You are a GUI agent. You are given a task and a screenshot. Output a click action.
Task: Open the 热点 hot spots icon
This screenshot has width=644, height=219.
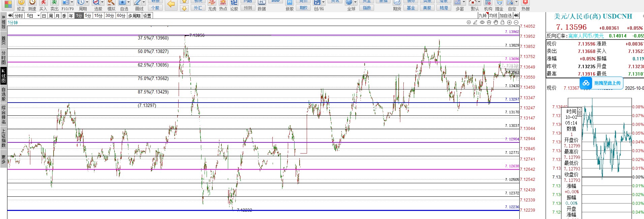click(223, 2)
